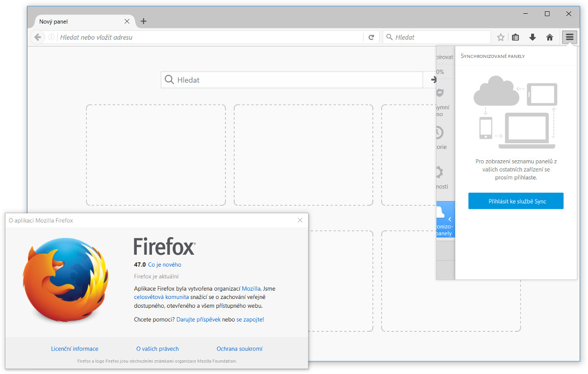Open the "celosvětová komunita" link

(161, 297)
